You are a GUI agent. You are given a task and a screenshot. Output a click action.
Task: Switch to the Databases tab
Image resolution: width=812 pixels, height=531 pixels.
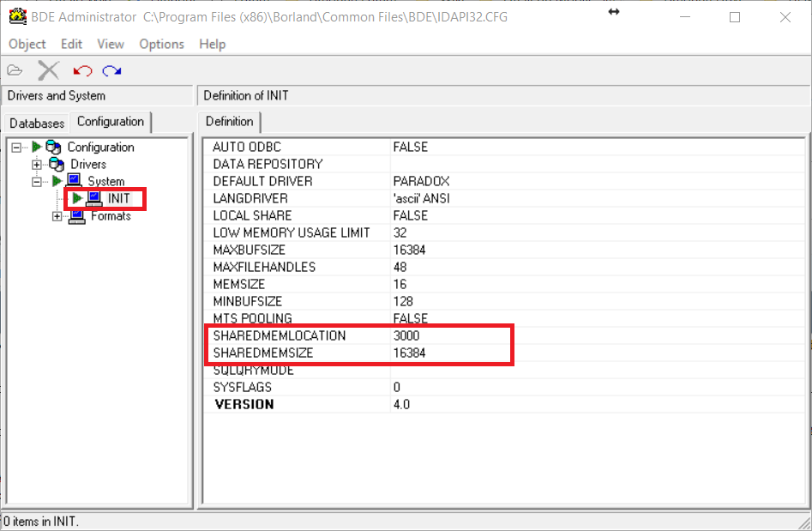pyautogui.click(x=37, y=124)
